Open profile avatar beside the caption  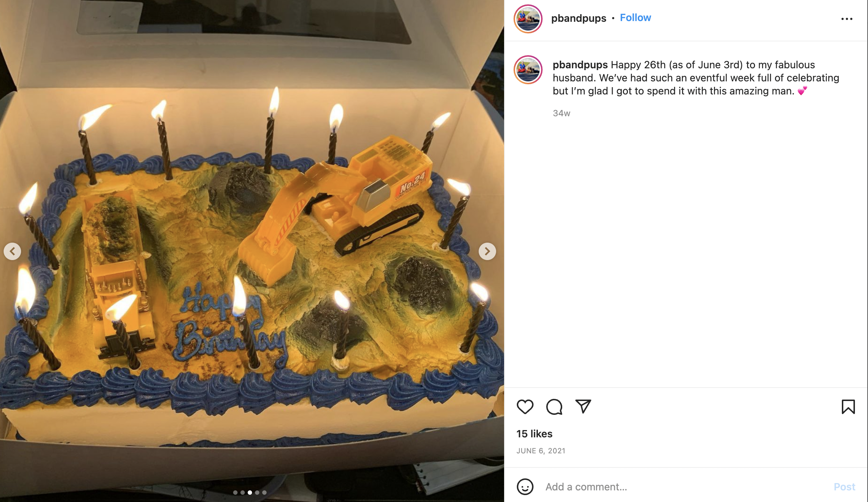pyautogui.click(x=528, y=70)
